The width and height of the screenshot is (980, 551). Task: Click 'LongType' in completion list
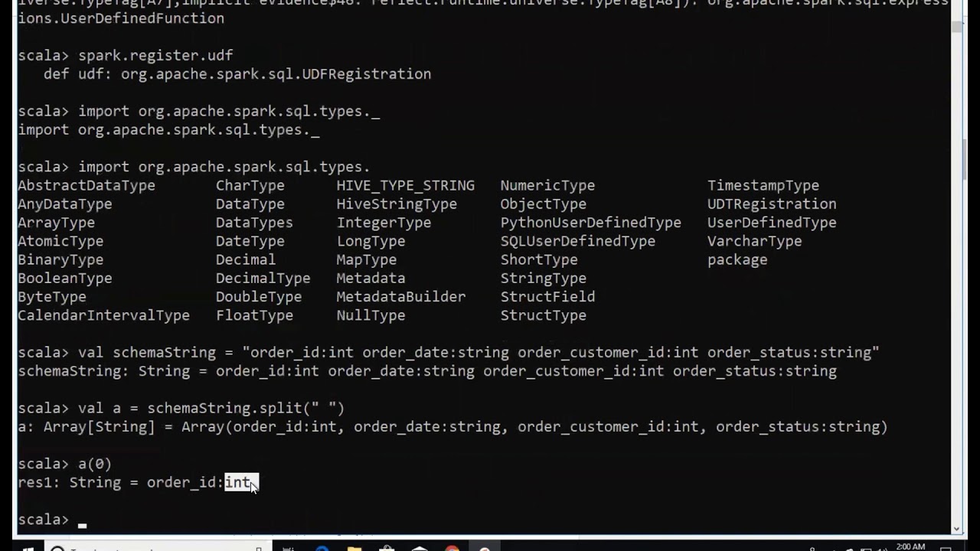pyautogui.click(x=371, y=241)
